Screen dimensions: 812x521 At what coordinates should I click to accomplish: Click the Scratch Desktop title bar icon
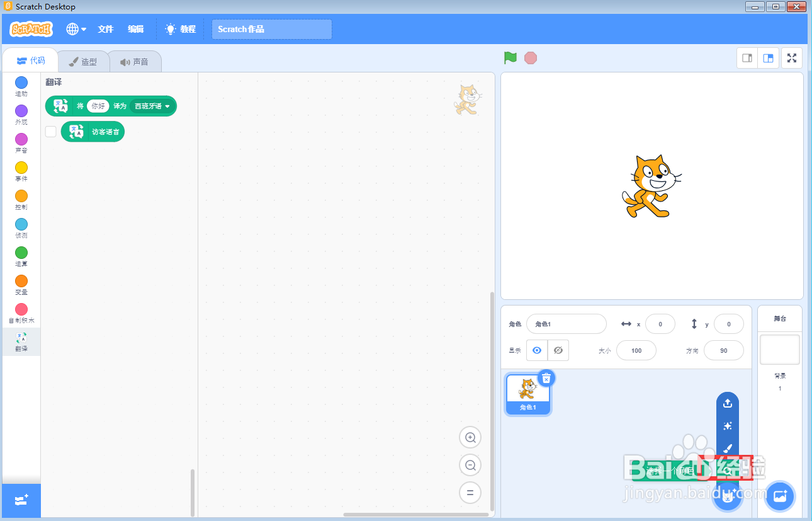8,6
